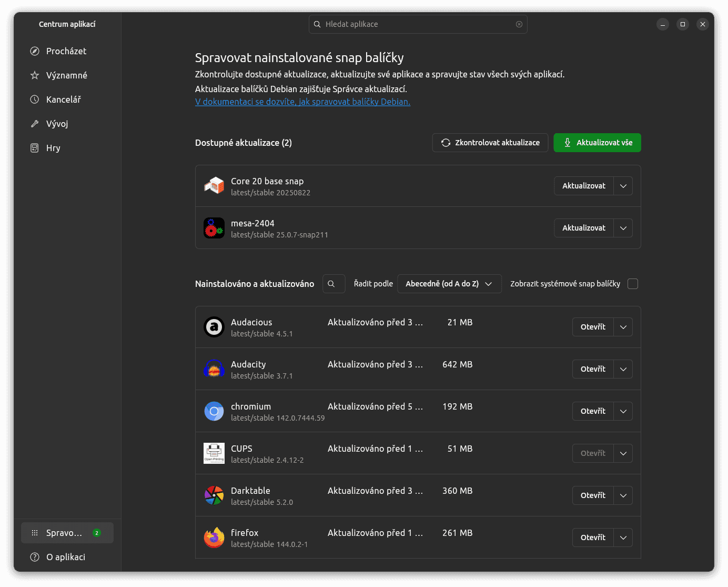Click the mesa-2404 package icon
Image resolution: width=728 pixels, height=587 pixels.
pyautogui.click(x=214, y=228)
